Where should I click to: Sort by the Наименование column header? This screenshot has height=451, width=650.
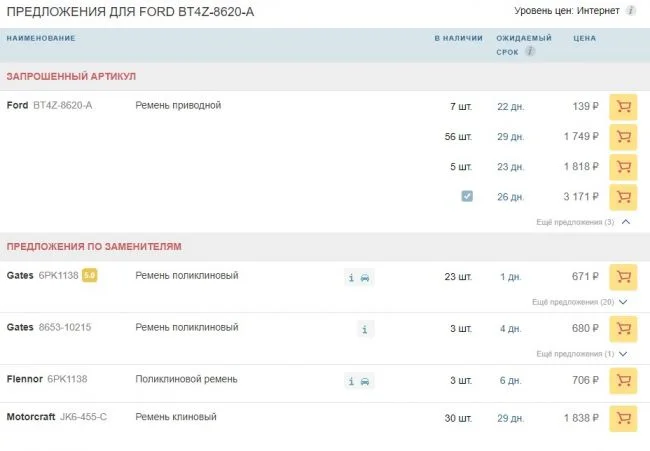coord(41,38)
